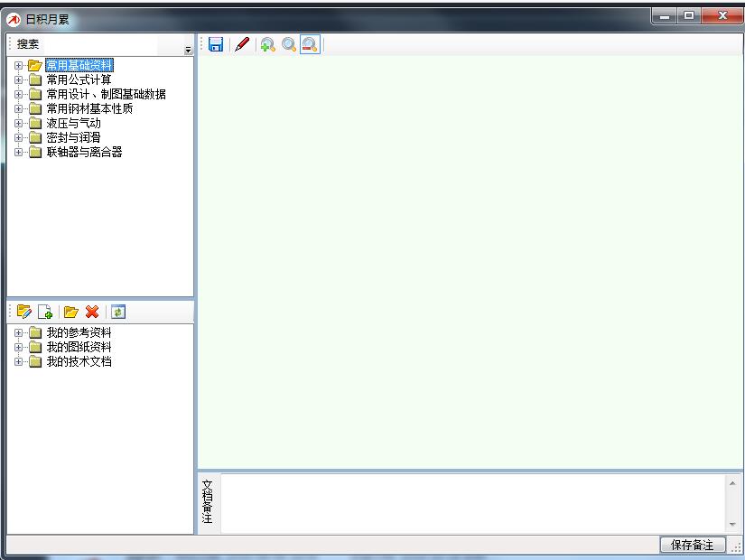The image size is (745, 560).
Task: Expand the 密封与润滑 tree node
Action: [18, 138]
